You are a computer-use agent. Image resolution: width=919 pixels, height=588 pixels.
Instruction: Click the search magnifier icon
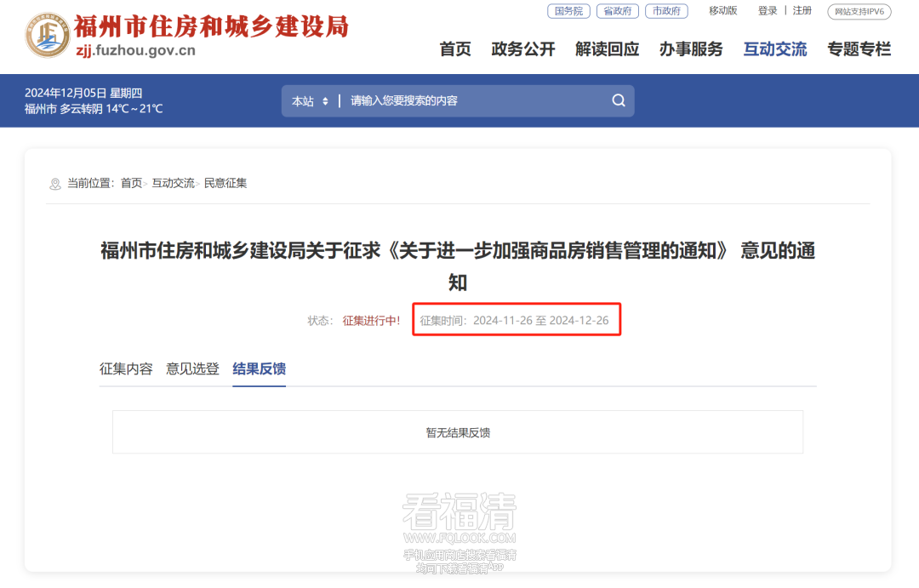tap(619, 100)
